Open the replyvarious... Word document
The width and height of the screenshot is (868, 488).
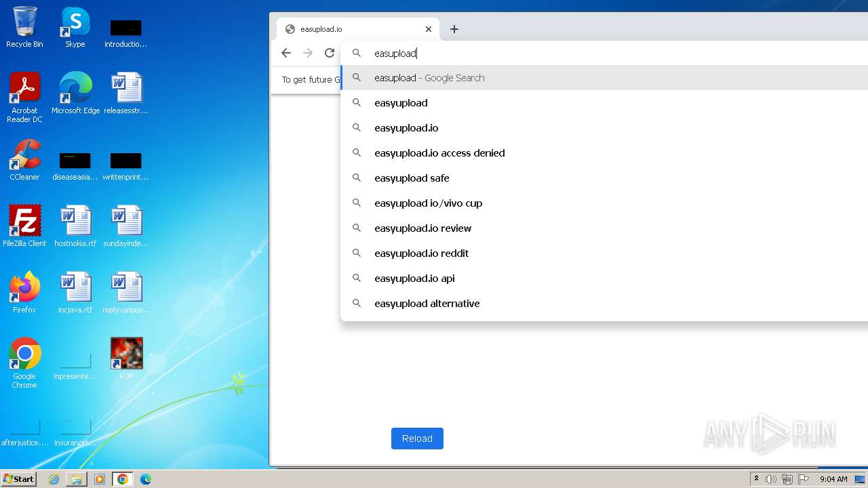point(126,292)
